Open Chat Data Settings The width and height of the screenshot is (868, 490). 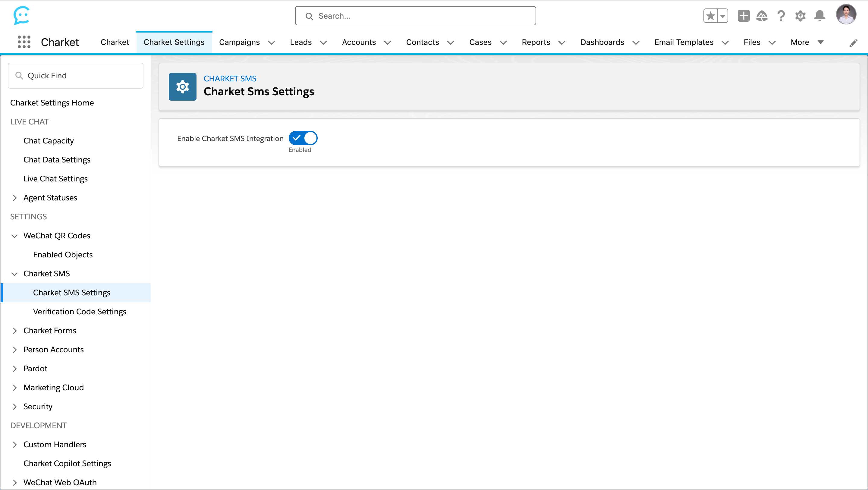[57, 160]
